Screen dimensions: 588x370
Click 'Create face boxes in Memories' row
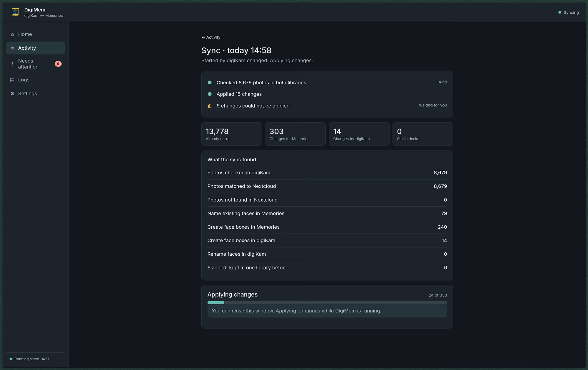coord(327,227)
